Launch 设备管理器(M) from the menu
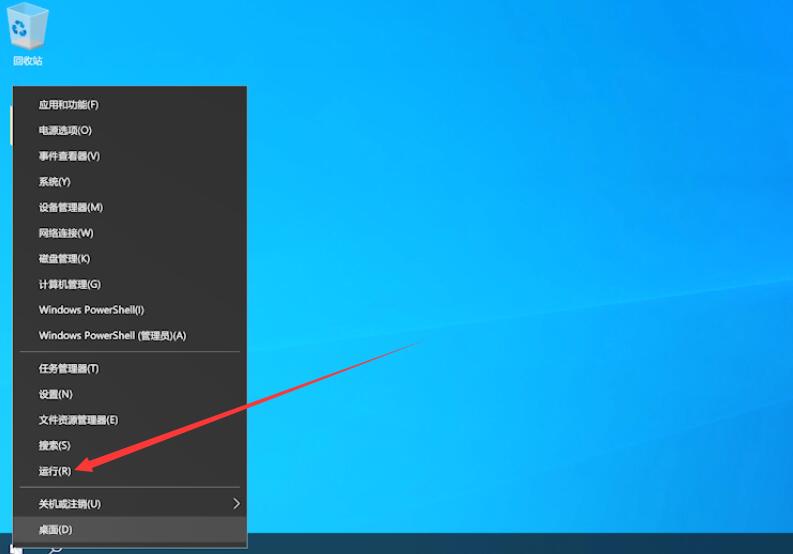 130,207
